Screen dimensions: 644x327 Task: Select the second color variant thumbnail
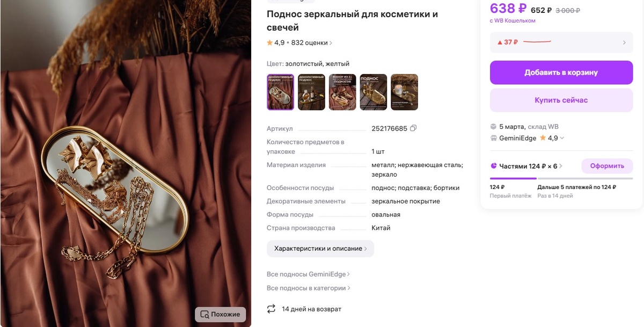tap(312, 92)
